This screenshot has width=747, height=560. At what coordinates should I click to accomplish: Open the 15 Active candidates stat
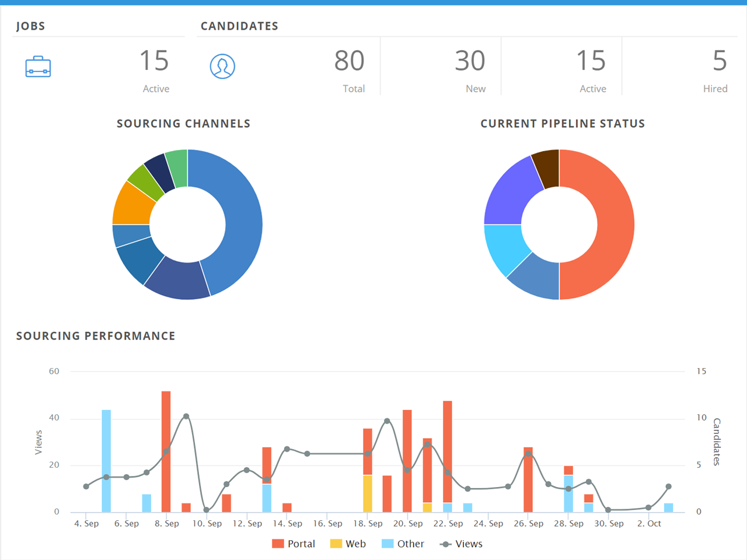(x=591, y=61)
